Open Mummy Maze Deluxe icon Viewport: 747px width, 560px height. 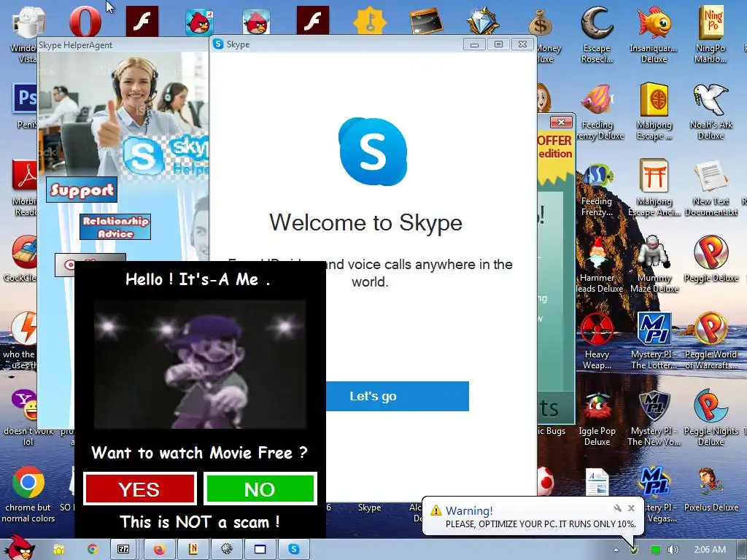[654, 252]
